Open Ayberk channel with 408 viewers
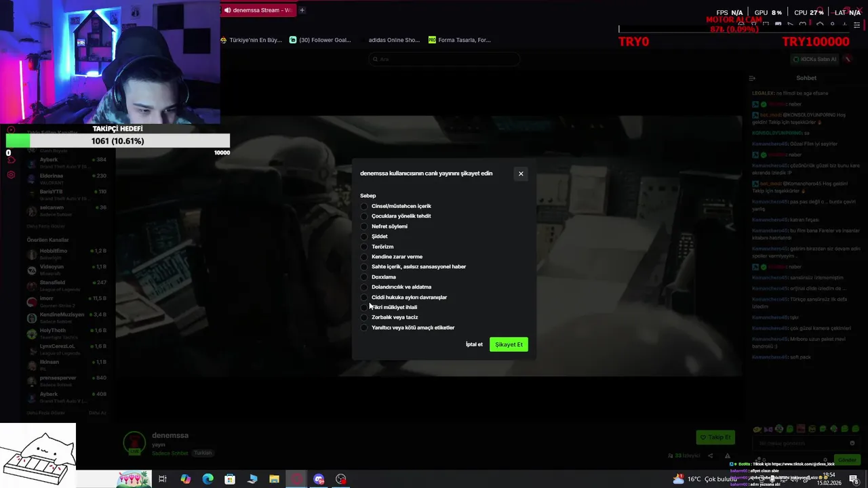 tap(67, 397)
